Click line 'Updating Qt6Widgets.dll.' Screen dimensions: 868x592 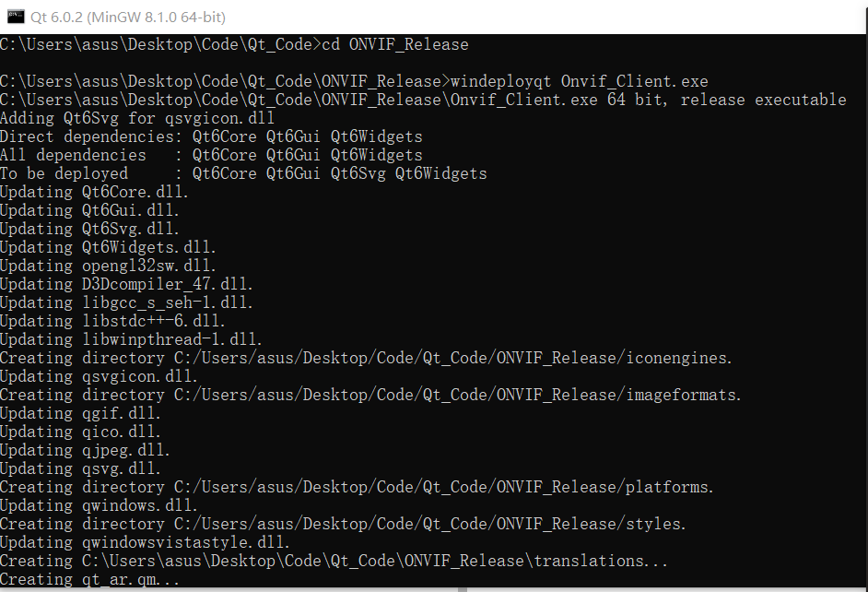[x=108, y=247]
